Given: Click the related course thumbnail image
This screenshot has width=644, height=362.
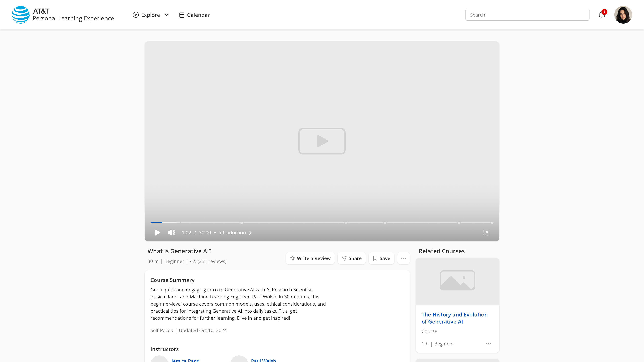Looking at the screenshot, I should 457,281.
